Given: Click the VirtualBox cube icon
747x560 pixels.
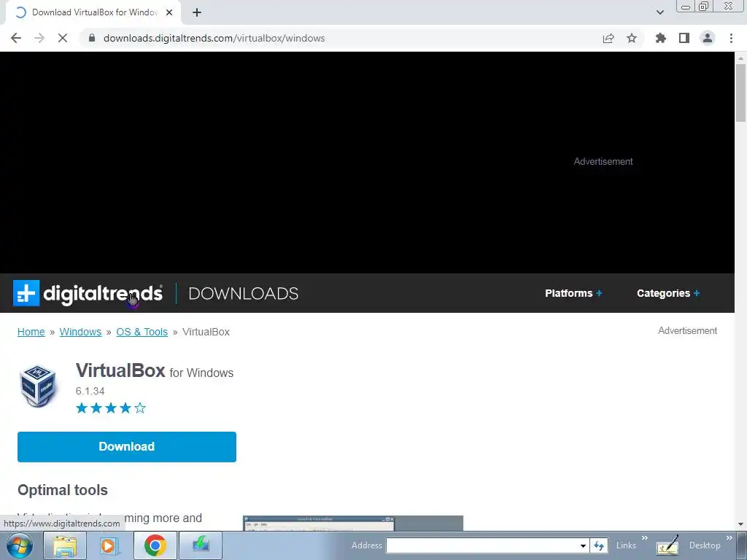Looking at the screenshot, I should tap(38, 385).
